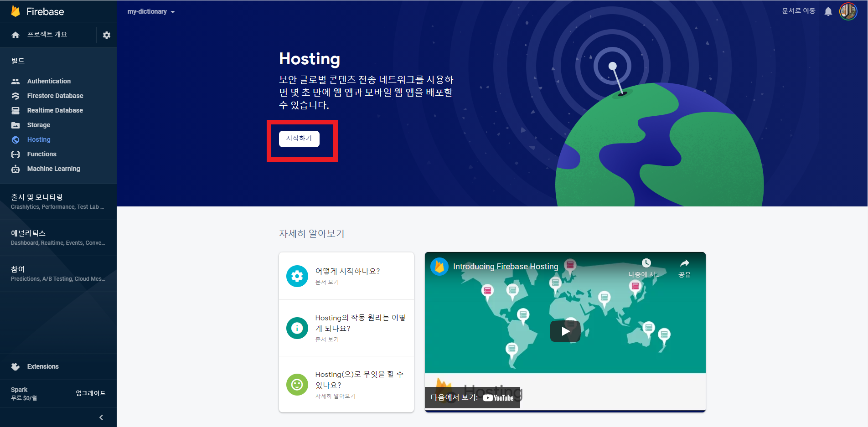Click the Extensions puzzle icon
This screenshot has width=868, height=427.
click(15, 366)
